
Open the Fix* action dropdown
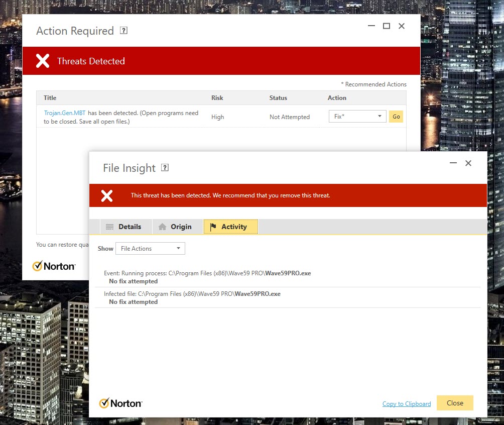tap(357, 117)
